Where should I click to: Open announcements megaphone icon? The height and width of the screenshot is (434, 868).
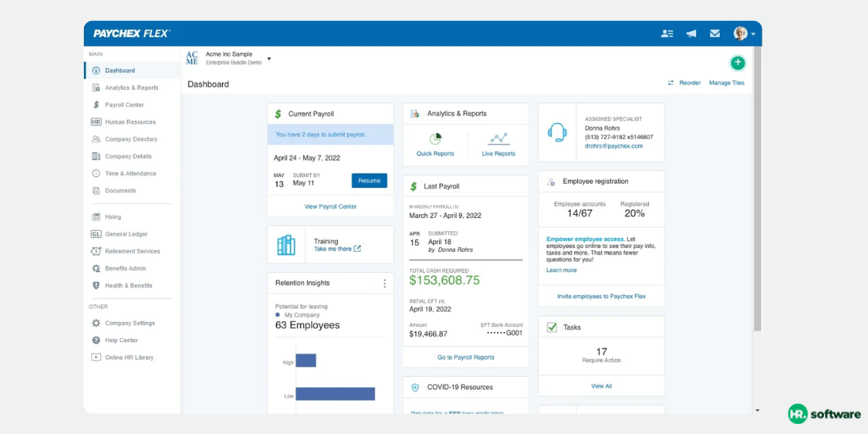click(x=691, y=33)
